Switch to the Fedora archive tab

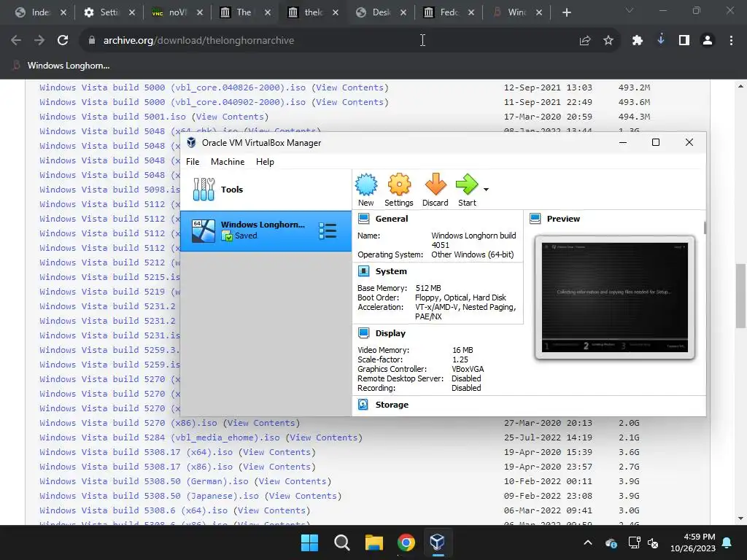pyautogui.click(x=448, y=12)
